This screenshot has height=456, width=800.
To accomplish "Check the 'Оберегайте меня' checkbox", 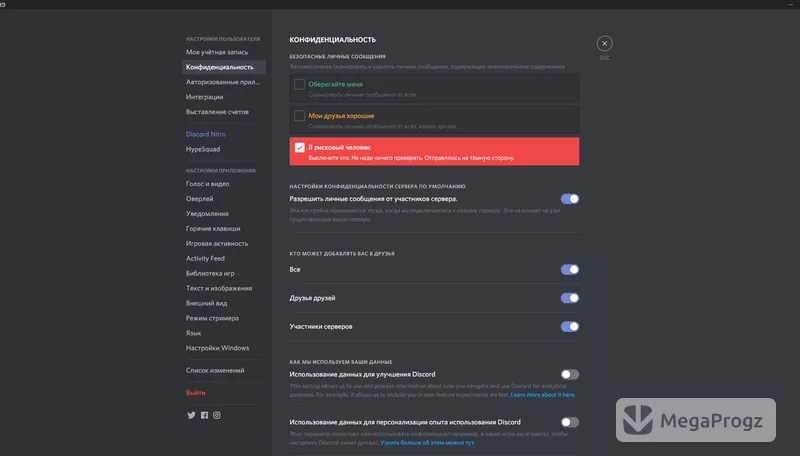I will (299, 84).
